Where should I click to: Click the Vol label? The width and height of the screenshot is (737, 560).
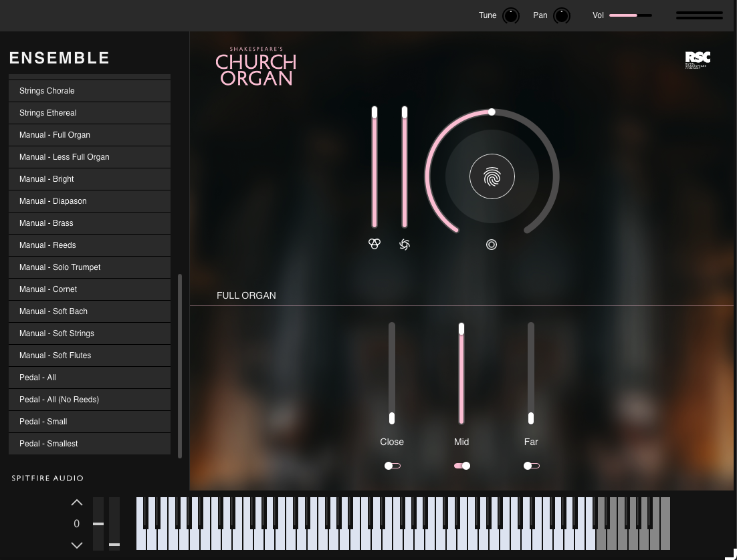tap(598, 15)
